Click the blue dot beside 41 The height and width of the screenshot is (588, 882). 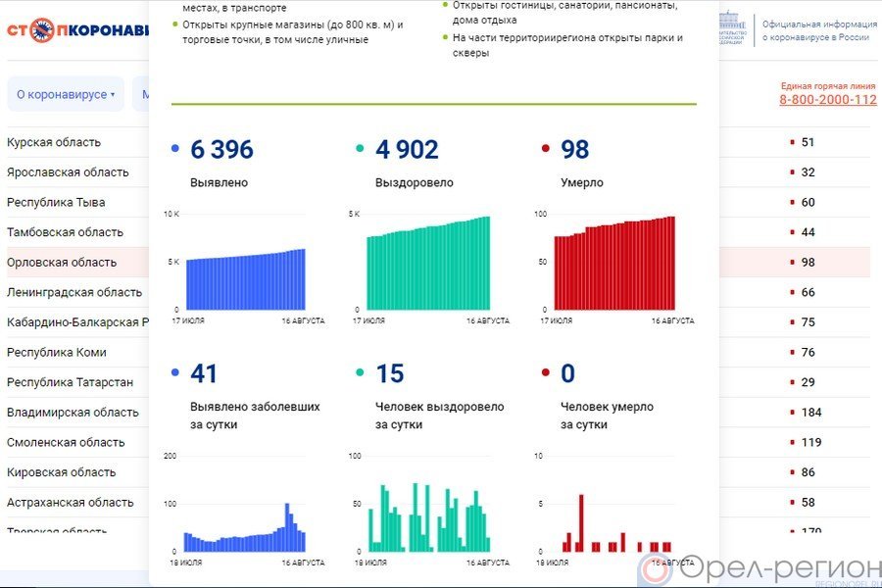coord(175,373)
